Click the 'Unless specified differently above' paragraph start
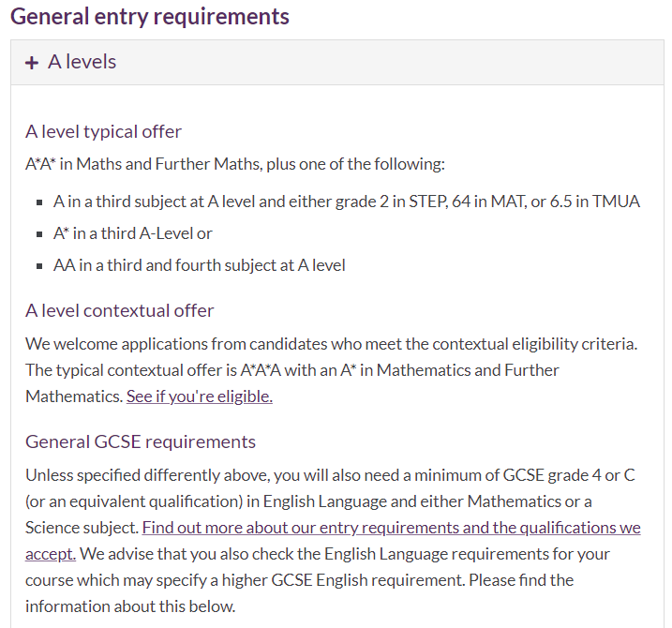The image size is (672, 628). (148, 475)
